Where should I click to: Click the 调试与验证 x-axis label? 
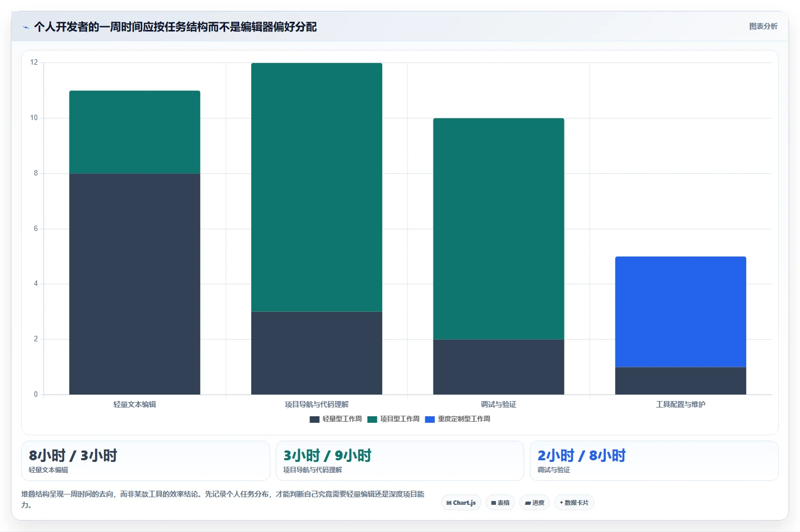click(x=499, y=404)
